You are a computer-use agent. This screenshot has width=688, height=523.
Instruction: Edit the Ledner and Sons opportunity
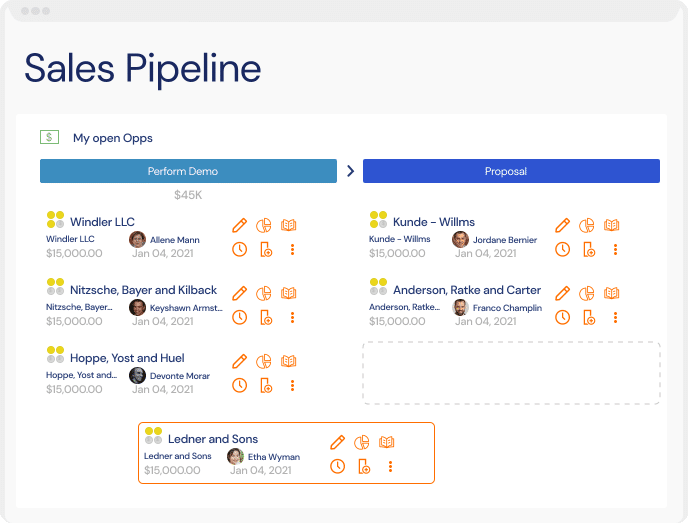click(337, 442)
